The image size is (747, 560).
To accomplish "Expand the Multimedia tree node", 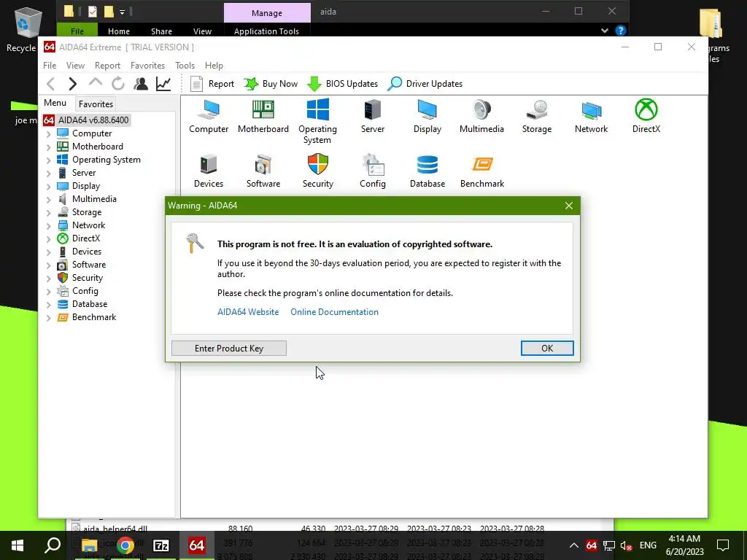I will pos(49,200).
